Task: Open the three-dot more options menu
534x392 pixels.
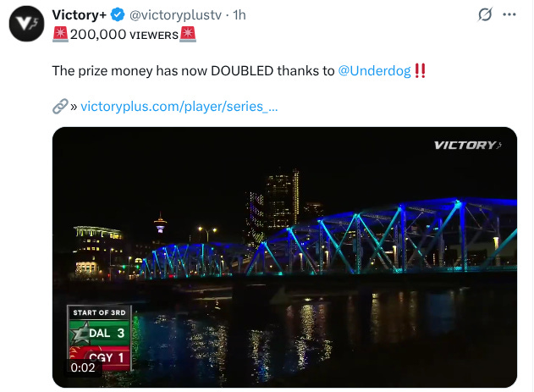Action: tap(509, 14)
